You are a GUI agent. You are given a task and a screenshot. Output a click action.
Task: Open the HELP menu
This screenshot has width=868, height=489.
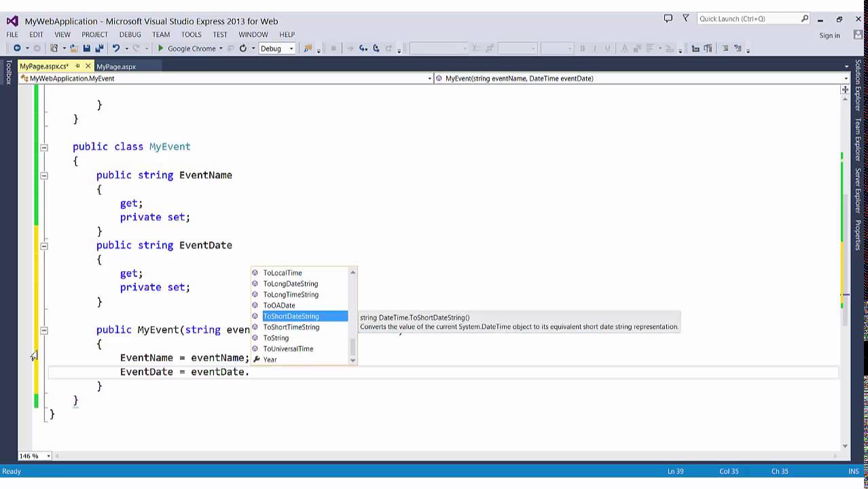[x=287, y=35]
